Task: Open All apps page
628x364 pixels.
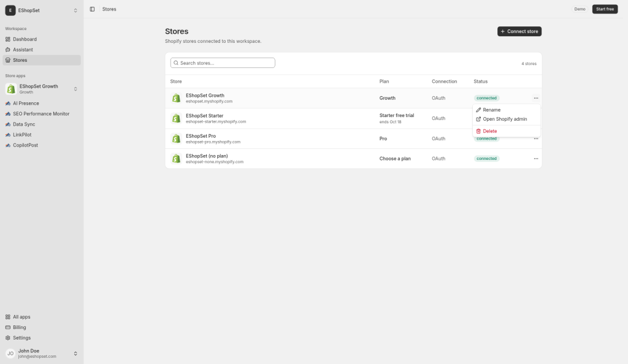Action: (42, 317)
